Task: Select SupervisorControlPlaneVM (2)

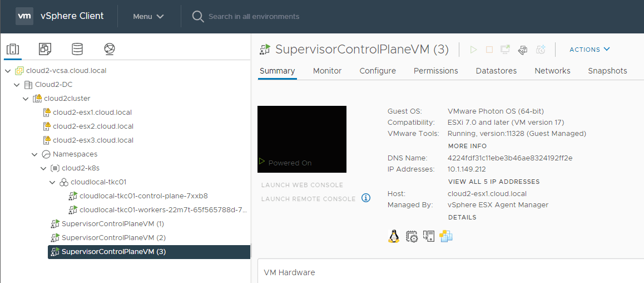Action: 113,238
